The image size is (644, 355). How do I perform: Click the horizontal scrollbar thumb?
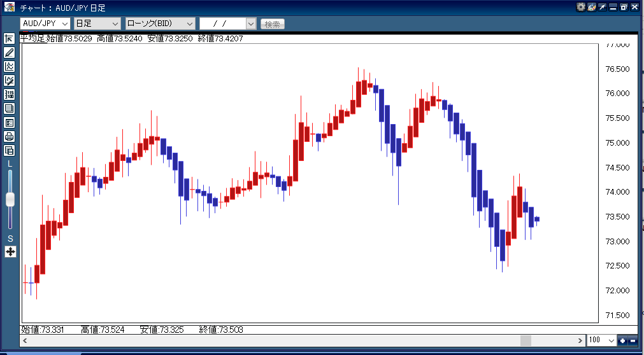click(526, 340)
